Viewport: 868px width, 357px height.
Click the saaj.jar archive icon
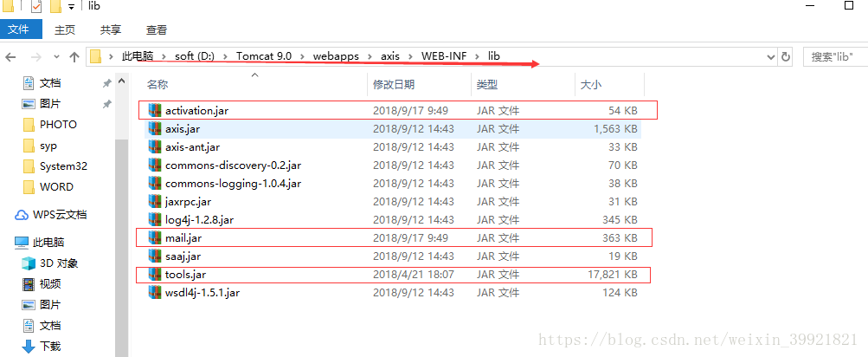154,256
